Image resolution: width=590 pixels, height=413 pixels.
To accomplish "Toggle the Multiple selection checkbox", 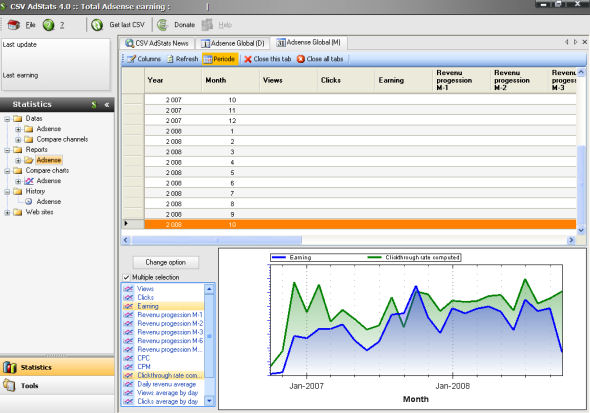I will [x=126, y=277].
